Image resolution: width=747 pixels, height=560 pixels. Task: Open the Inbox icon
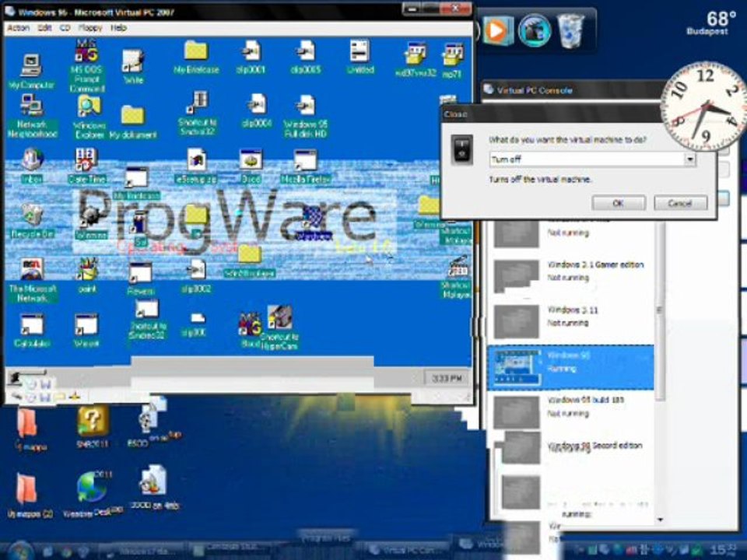(32, 166)
